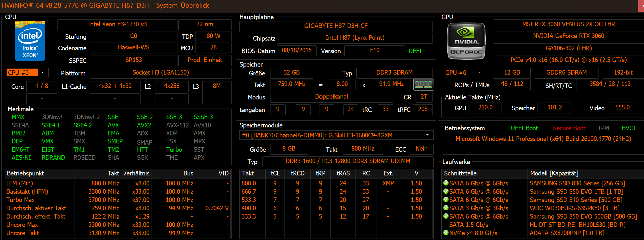Click the green UEFI label next to Version
The height and width of the screenshot is (240, 644).
(415, 51)
